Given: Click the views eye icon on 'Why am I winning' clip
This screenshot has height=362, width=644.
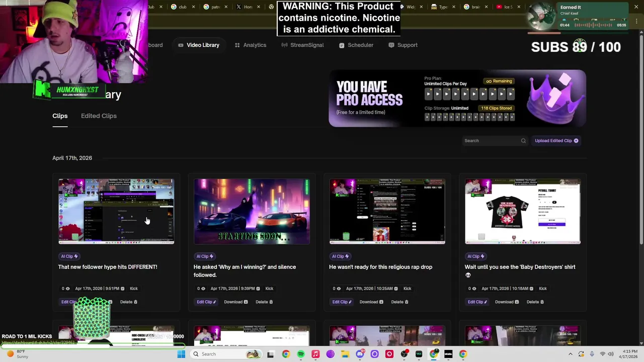Looking at the screenshot, I should point(203,289).
